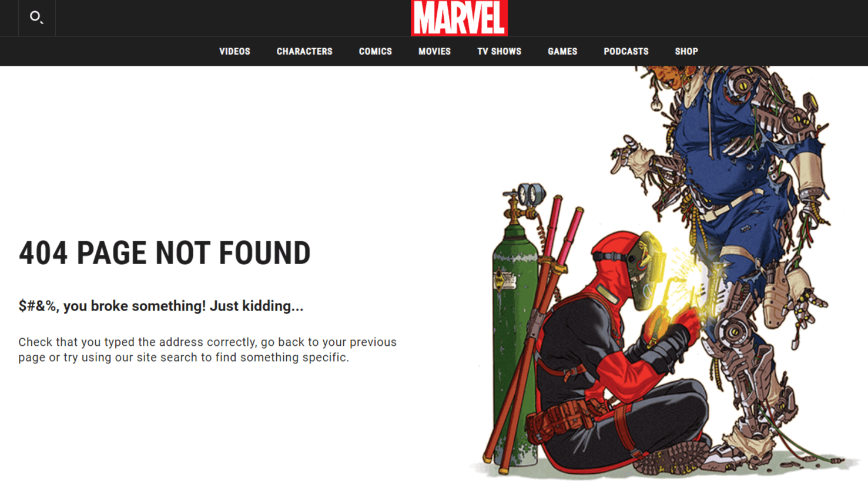
Task: Select Comics in the navigation bar
Action: pos(375,52)
